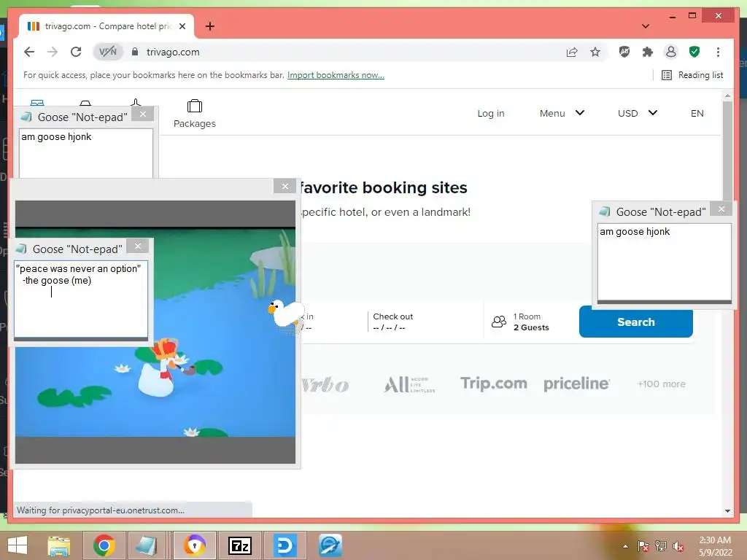Image resolution: width=747 pixels, height=560 pixels.
Task: Click the +100 more booking sites text
Action: [661, 384]
